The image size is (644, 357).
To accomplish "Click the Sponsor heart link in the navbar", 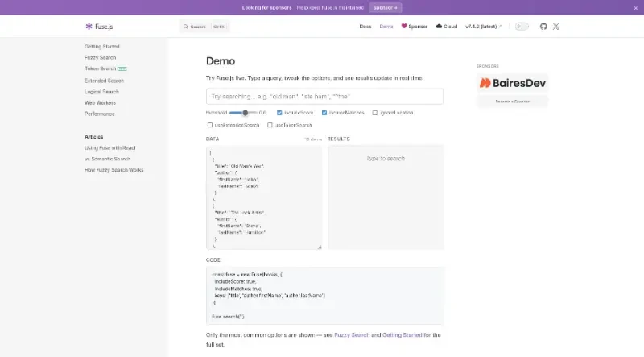I will [415, 27].
